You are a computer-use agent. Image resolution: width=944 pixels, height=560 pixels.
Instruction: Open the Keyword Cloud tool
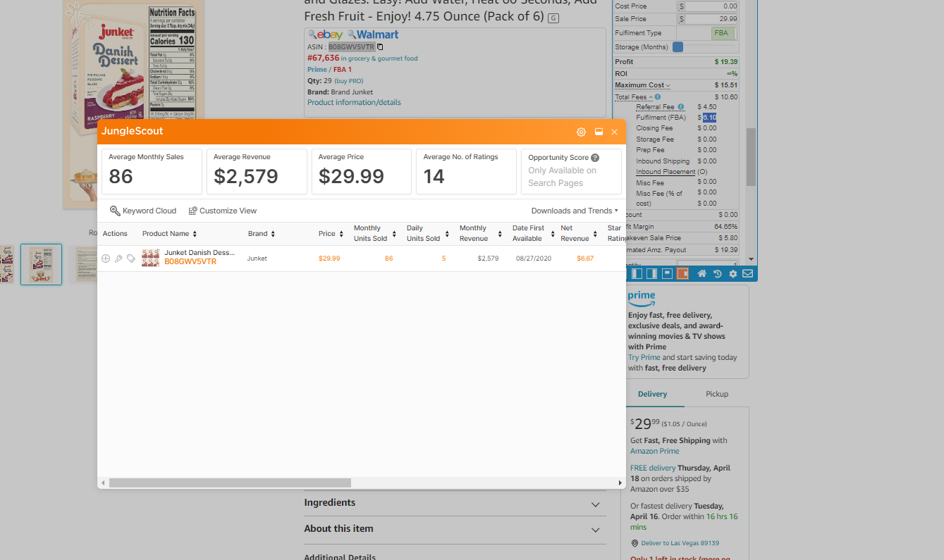pos(143,211)
